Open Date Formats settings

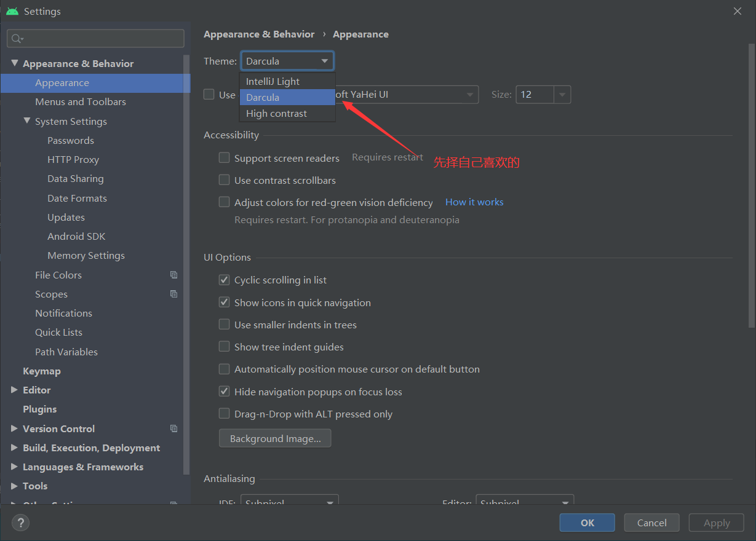pos(77,198)
